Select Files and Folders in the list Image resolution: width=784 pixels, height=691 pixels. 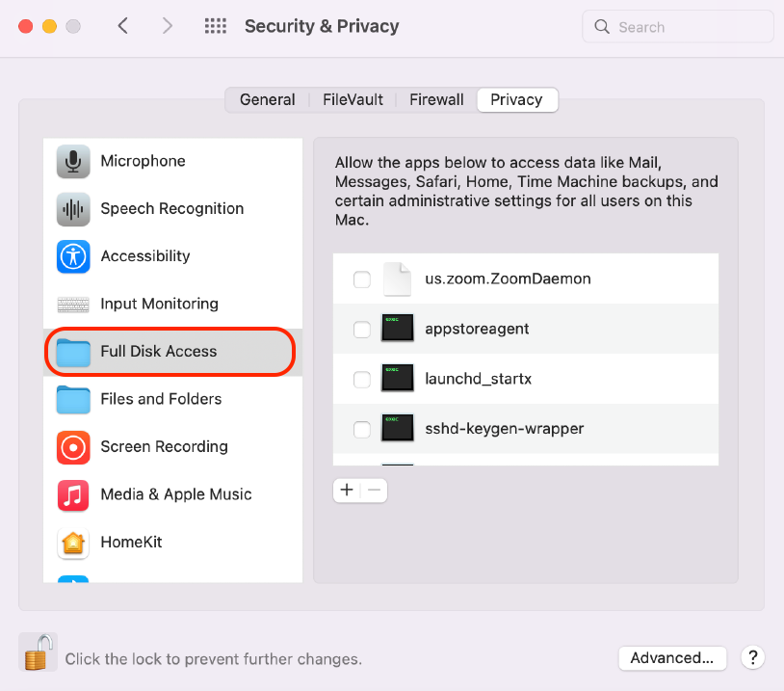click(161, 399)
